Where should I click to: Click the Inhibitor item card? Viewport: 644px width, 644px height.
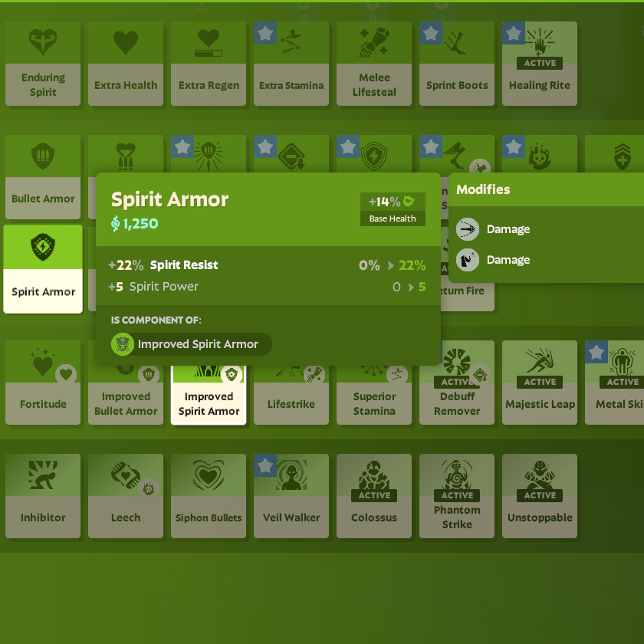pos(43,495)
